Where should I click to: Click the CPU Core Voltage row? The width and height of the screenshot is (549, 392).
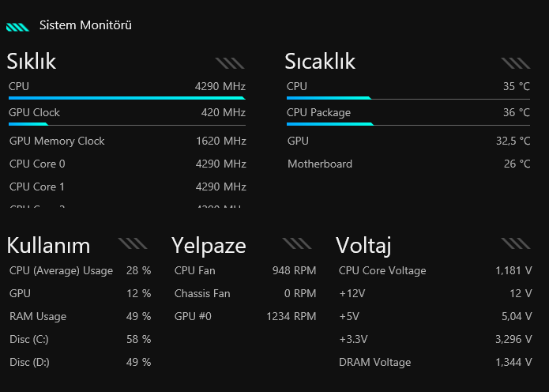[435, 271]
